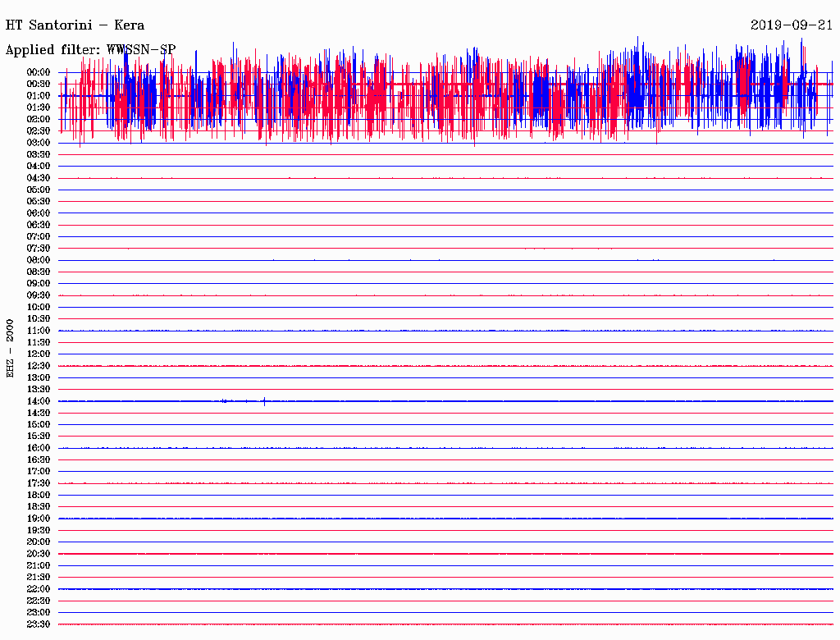Click the HT Santorini - Kera station title
840x640 pixels.
click(x=75, y=25)
